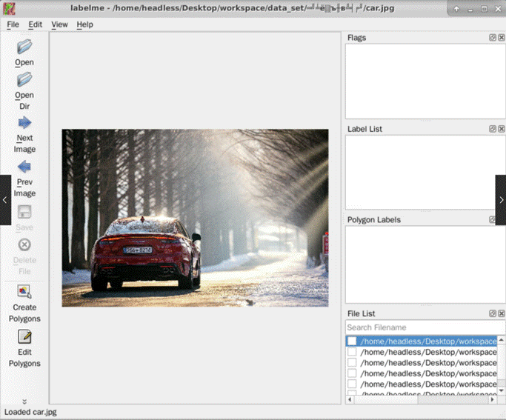Activate the Edit Polygons tool

point(24,337)
